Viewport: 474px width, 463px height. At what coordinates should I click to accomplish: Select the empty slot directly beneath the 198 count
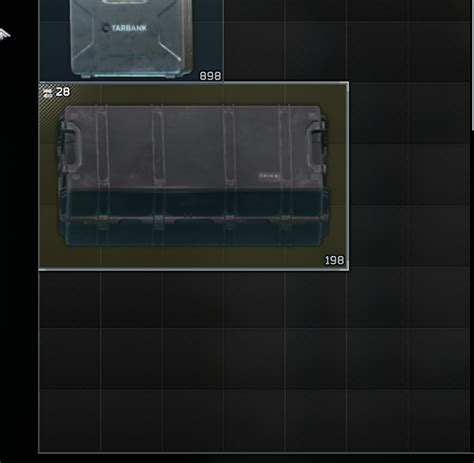coord(316,297)
